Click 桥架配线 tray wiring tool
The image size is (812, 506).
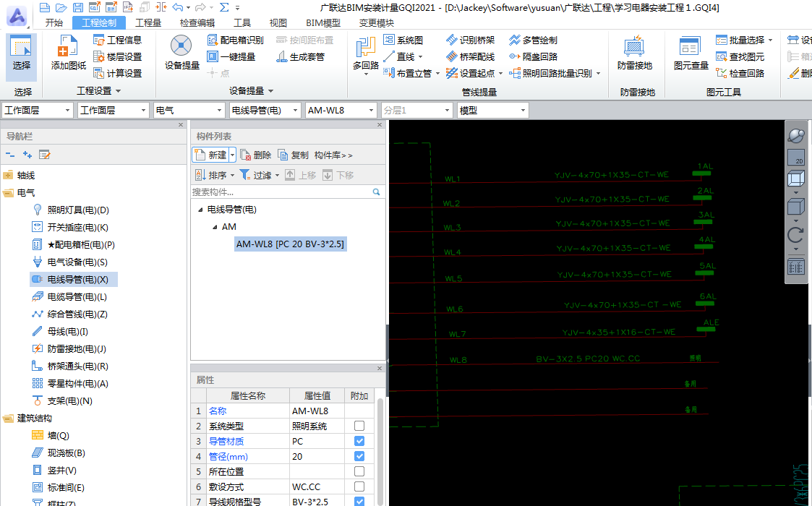click(470, 56)
